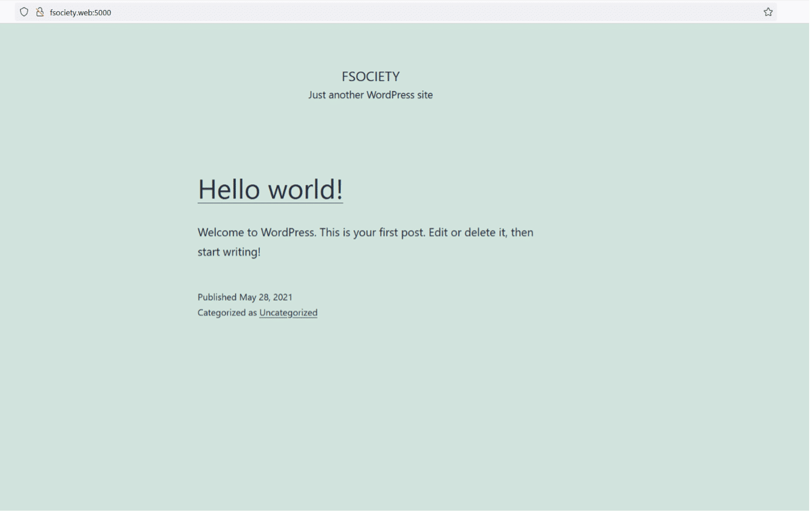Screen dimensions: 812x512
Task: Click the 'start writing!' text line
Action: (229, 252)
